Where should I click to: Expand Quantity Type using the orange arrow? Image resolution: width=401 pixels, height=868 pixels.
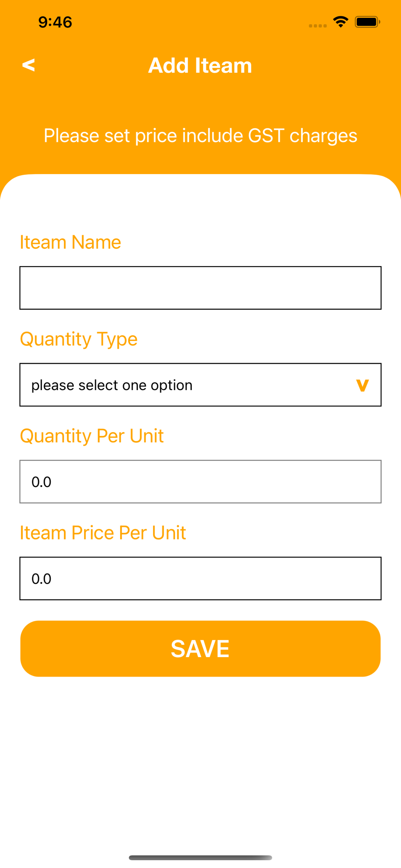362,385
